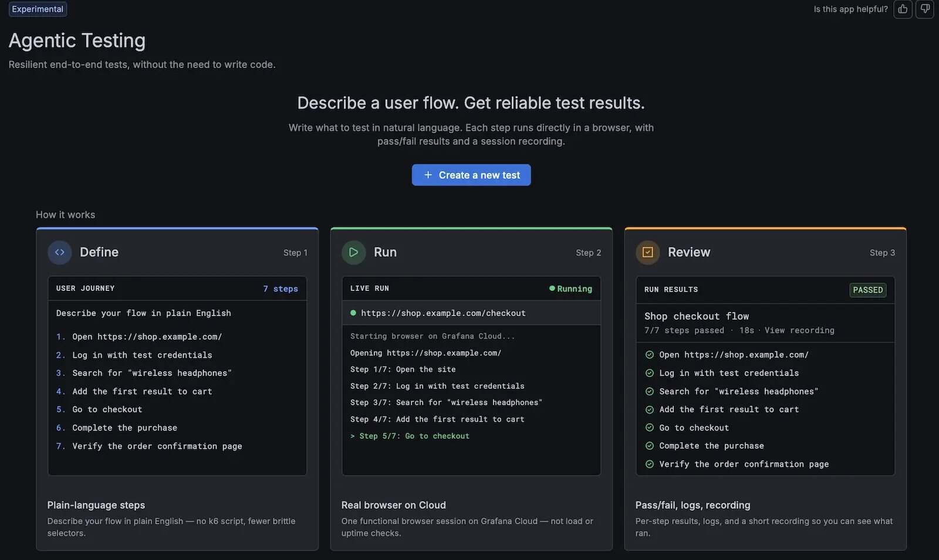
Task: Click 'Describe your flow in plain English' text
Action: coord(144,313)
